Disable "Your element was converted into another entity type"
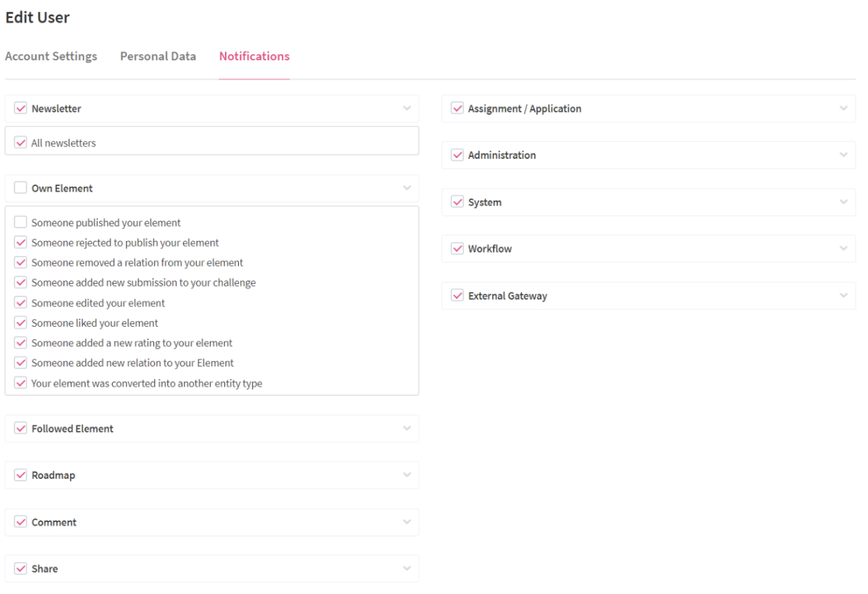The height and width of the screenshot is (594, 868). 20,382
